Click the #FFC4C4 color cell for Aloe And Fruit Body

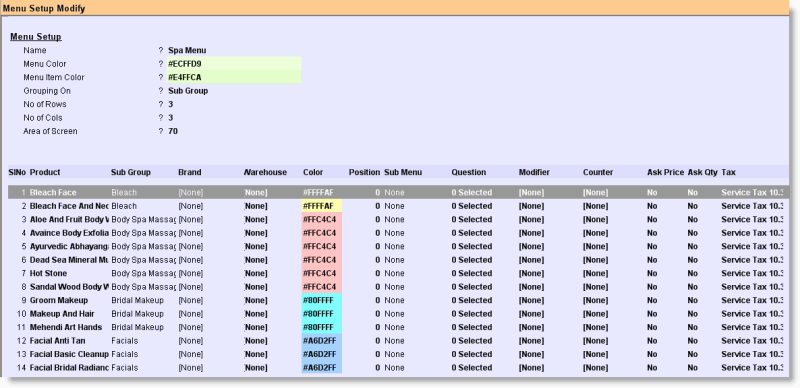pyautogui.click(x=321, y=220)
